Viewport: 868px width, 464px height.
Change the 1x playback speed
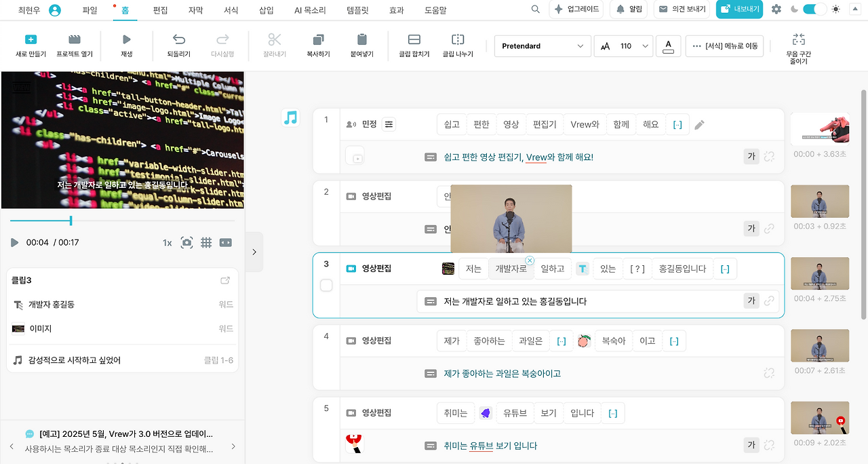[x=167, y=242]
